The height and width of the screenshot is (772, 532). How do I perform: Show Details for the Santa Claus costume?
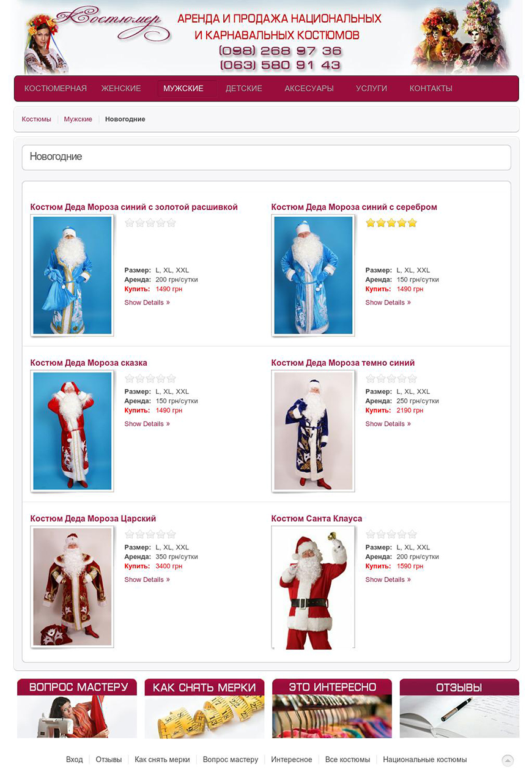(388, 579)
